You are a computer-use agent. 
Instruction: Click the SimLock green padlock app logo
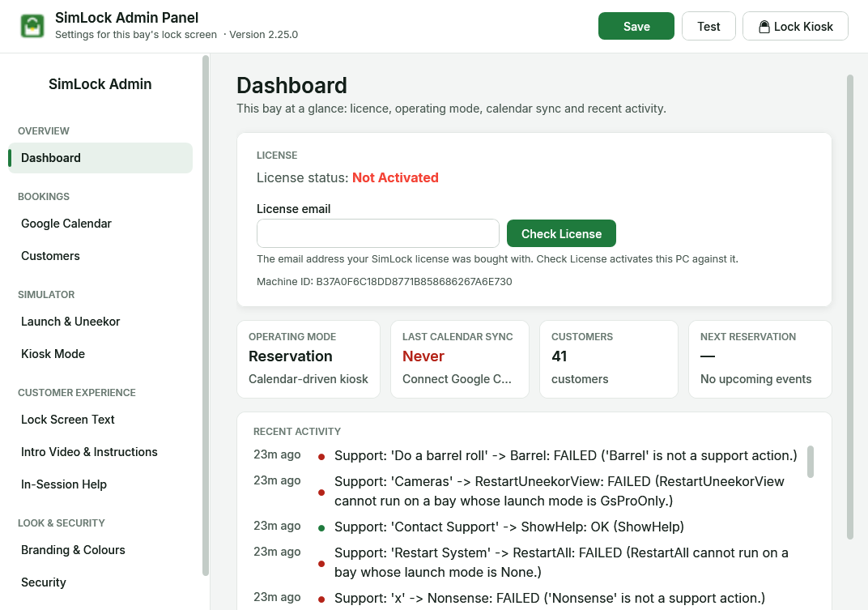click(x=32, y=26)
